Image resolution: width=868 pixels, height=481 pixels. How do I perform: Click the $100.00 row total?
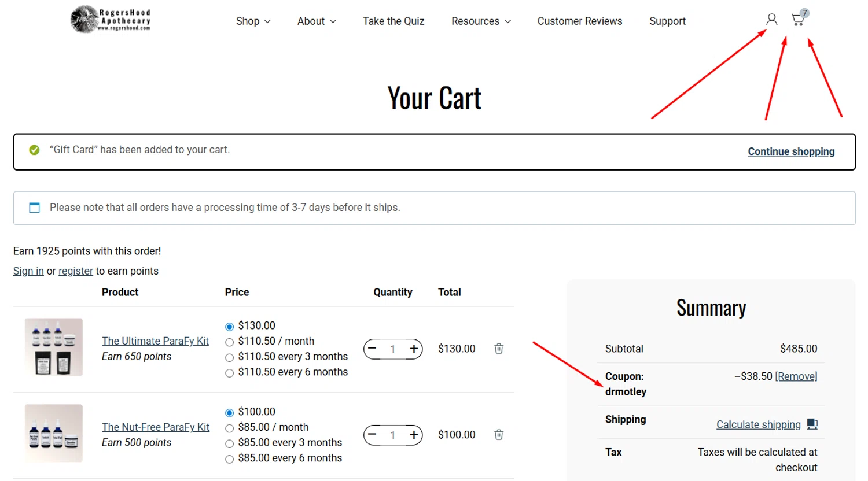click(x=457, y=435)
